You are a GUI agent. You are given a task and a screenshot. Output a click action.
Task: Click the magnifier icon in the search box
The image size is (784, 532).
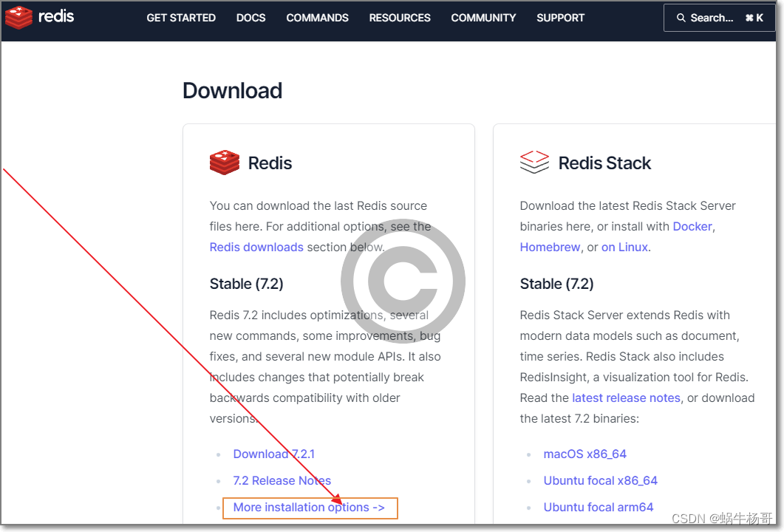[682, 17]
